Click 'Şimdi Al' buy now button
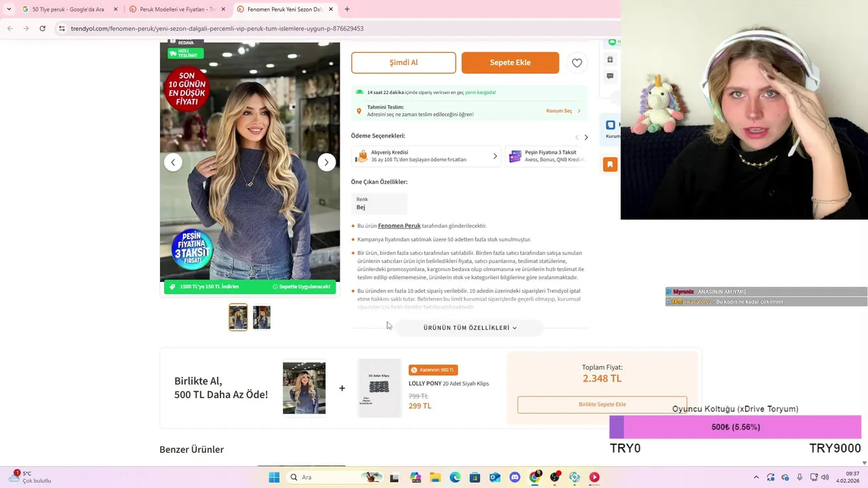Viewport: 868px width, 488px height. click(403, 63)
